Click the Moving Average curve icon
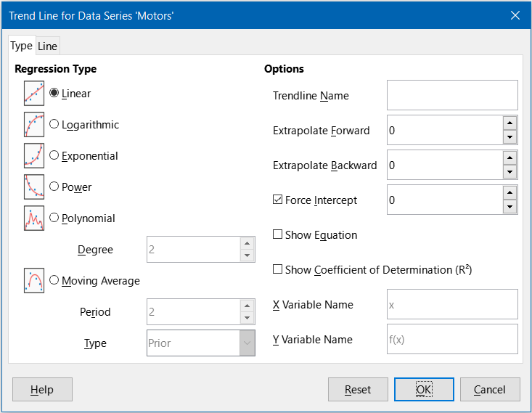This screenshot has height=413, width=532. pos(34,281)
